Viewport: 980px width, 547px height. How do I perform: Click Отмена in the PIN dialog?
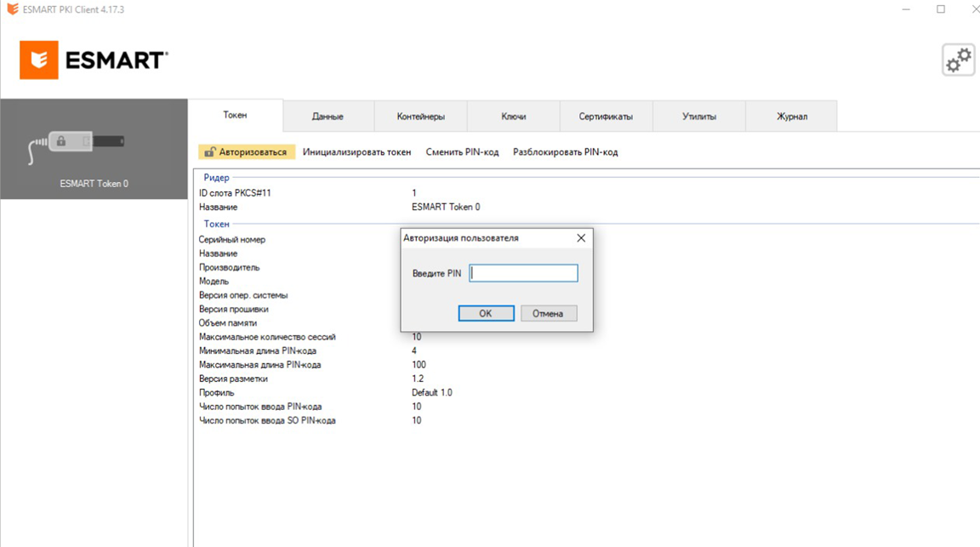pos(548,313)
